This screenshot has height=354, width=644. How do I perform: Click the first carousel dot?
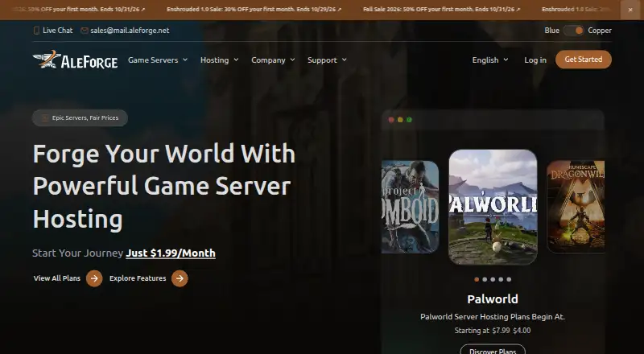coord(477,279)
